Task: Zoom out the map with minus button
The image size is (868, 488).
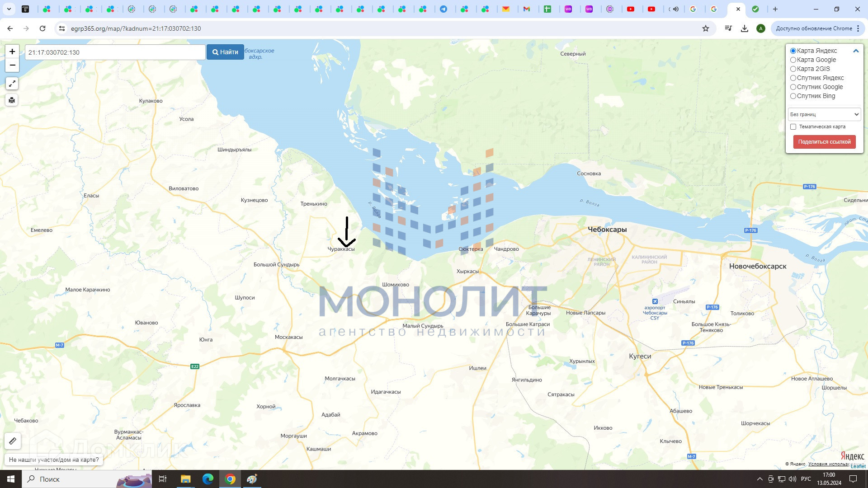Action: click(12, 65)
